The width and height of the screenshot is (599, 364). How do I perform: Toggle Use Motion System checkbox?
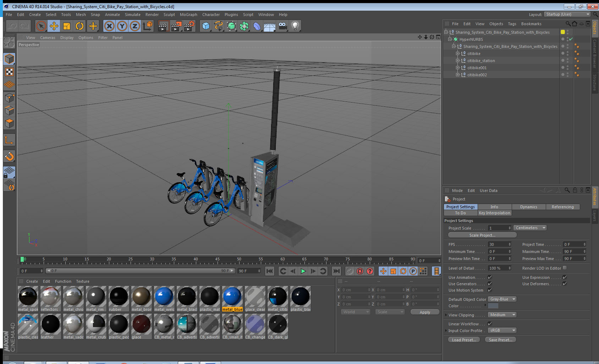pyautogui.click(x=490, y=290)
